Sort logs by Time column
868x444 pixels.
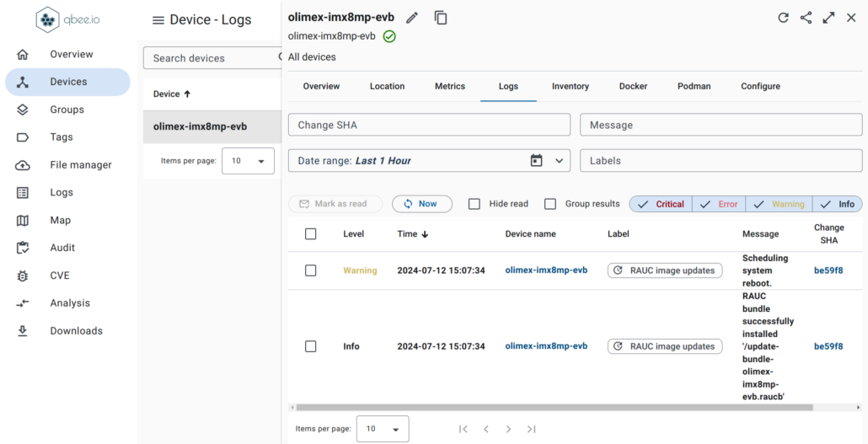(413, 234)
